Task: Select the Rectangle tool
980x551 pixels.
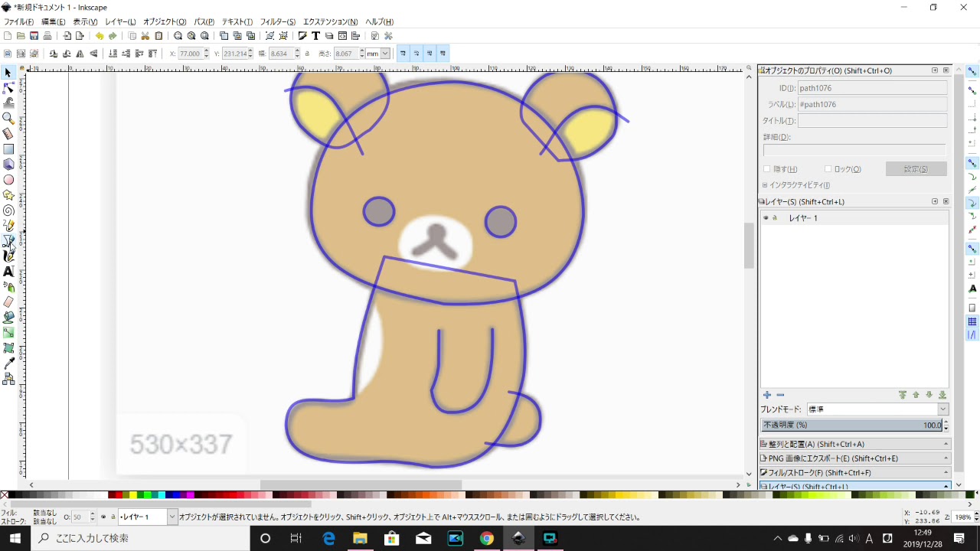Action: 8,149
